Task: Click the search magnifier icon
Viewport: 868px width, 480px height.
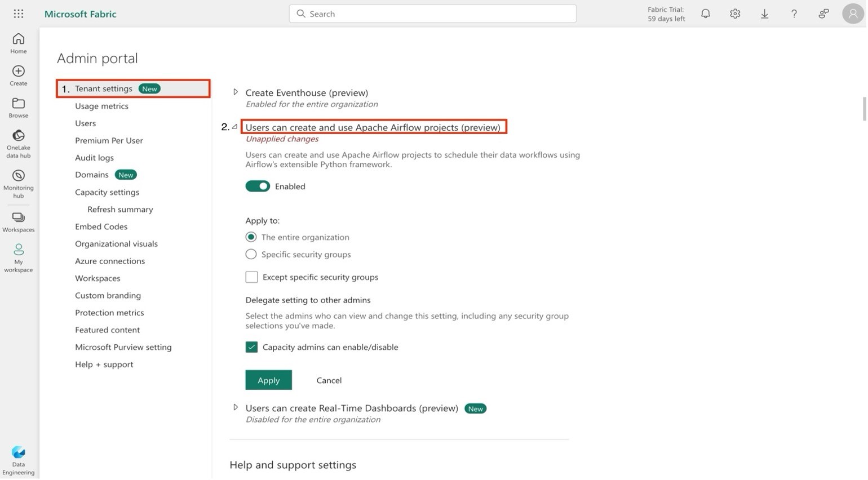Action: (302, 14)
